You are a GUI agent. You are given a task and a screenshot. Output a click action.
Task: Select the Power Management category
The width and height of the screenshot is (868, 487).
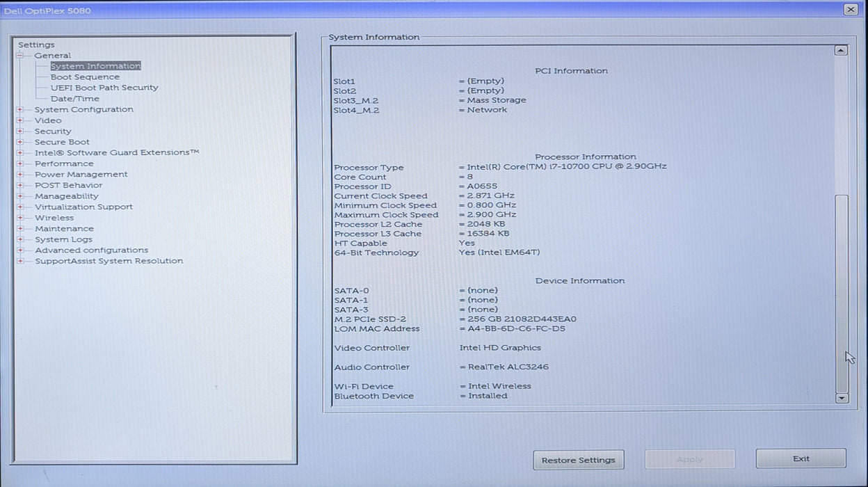81,175
